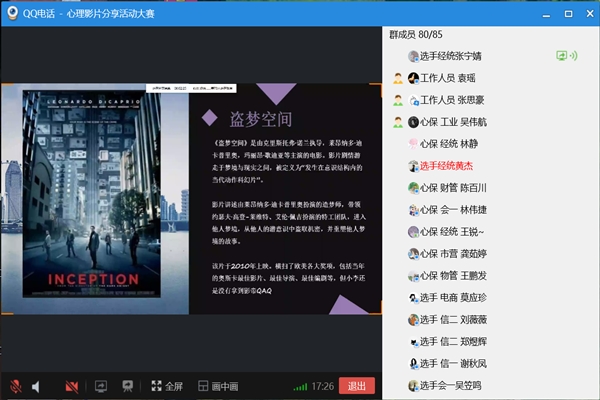Switch to 全屏 fullscreen mode
Image resolution: width=600 pixels, height=400 pixels.
click(167, 386)
